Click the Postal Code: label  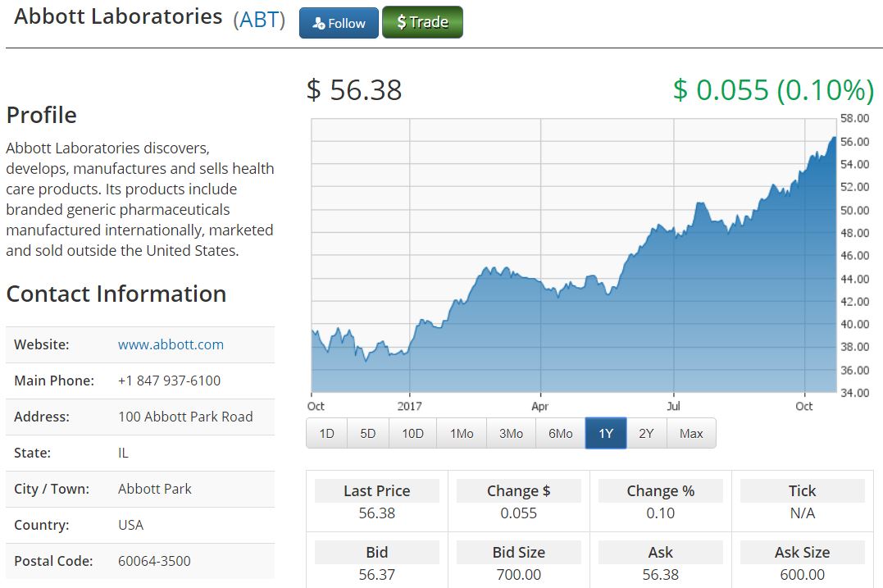[x=53, y=561]
